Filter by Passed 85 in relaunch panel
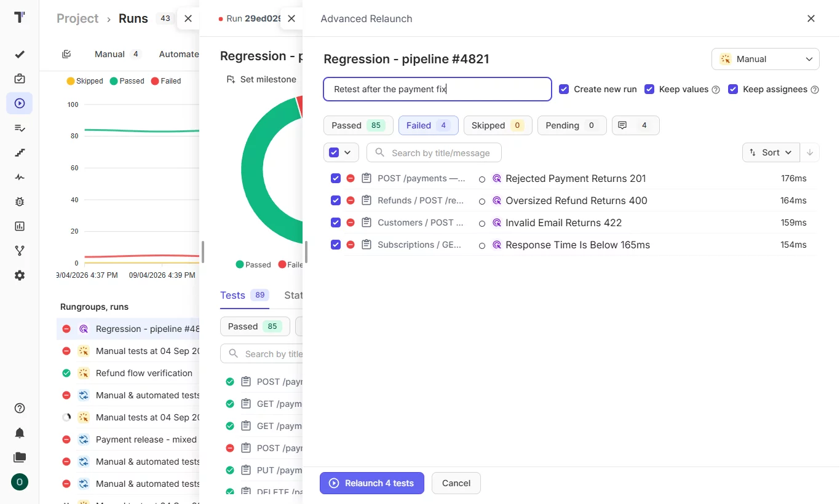Screen dimensions: 840x504 (359, 125)
